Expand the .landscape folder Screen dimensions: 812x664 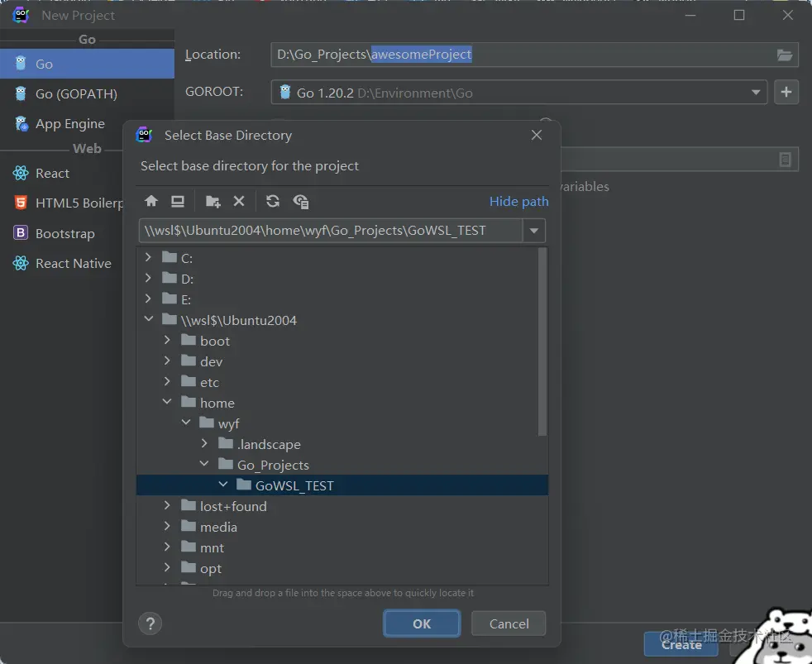204,443
